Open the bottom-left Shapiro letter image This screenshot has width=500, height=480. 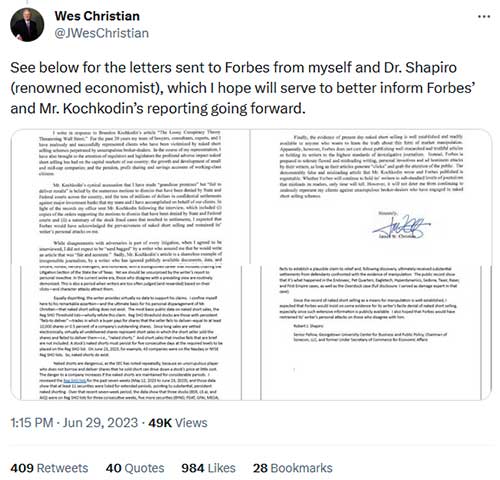pos(130,333)
